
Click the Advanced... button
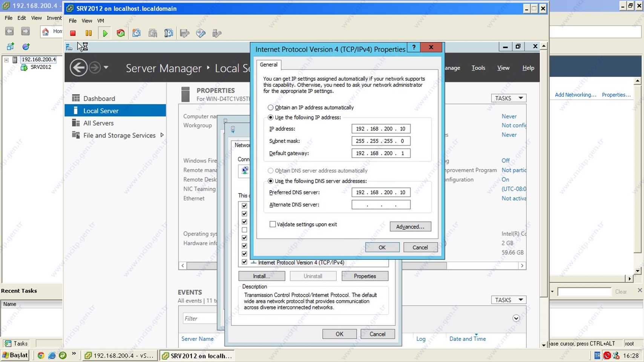410,227
